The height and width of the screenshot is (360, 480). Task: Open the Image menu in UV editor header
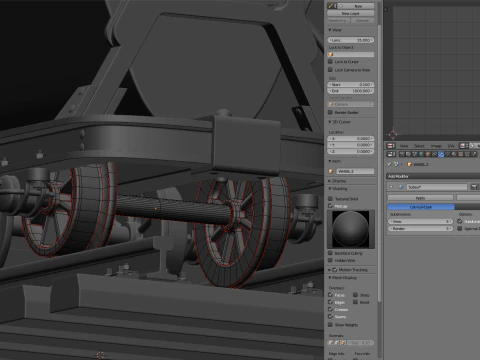point(436,146)
